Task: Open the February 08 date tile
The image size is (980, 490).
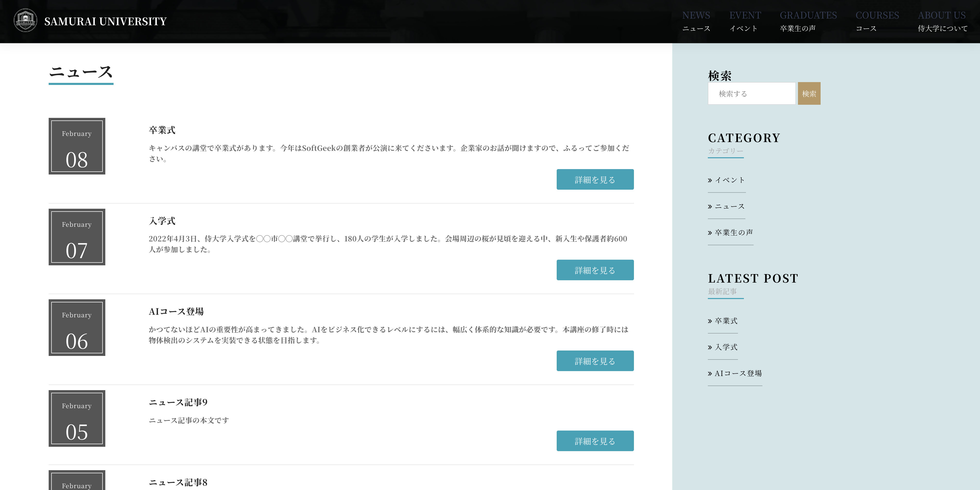Action: point(77,146)
